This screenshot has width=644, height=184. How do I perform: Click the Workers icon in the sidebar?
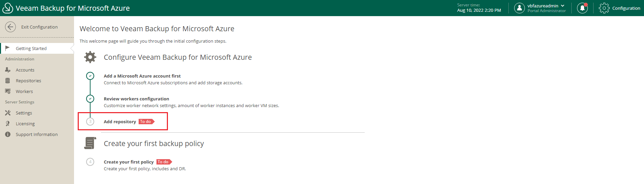click(x=8, y=91)
